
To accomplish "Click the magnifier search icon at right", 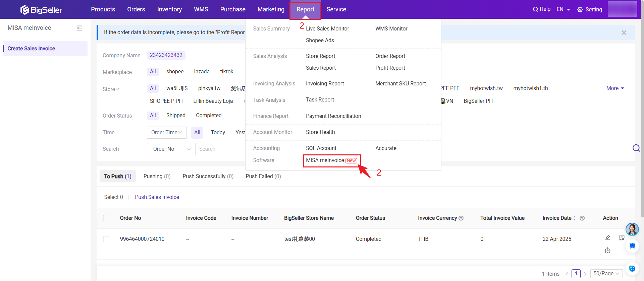I will tap(636, 148).
